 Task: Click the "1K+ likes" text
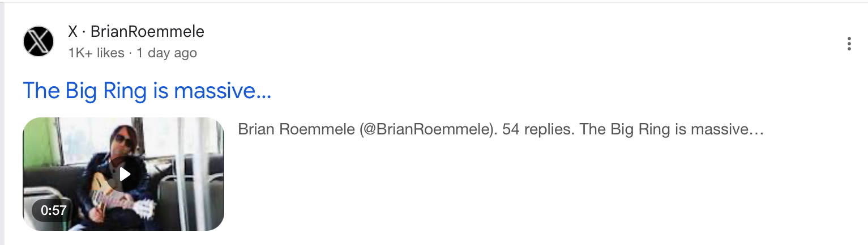click(x=96, y=53)
